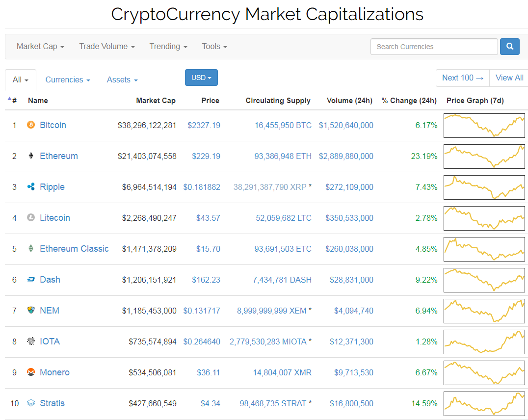Click the IOTA logo icon
This screenshot has height=420, width=528.
30,341
